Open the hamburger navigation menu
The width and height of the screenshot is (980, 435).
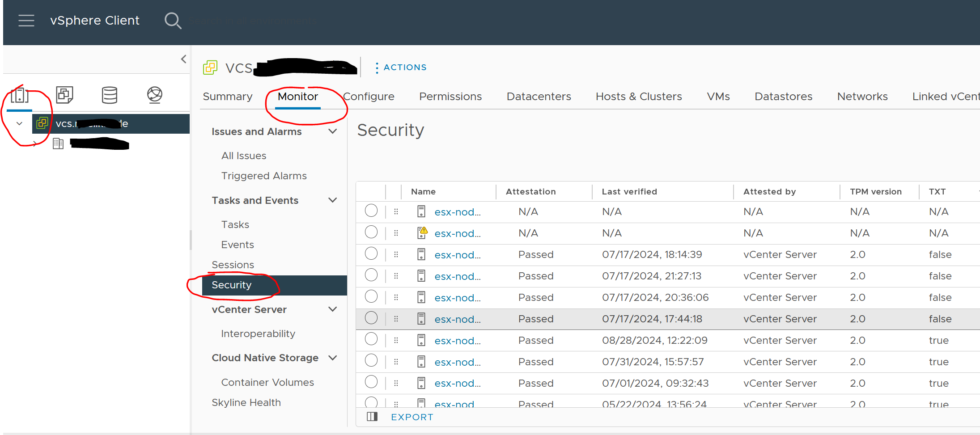[x=26, y=21]
